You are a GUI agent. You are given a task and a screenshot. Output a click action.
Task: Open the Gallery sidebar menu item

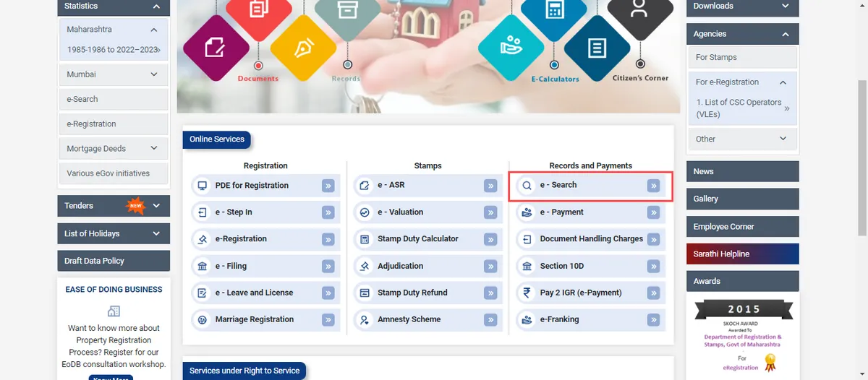pos(742,199)
